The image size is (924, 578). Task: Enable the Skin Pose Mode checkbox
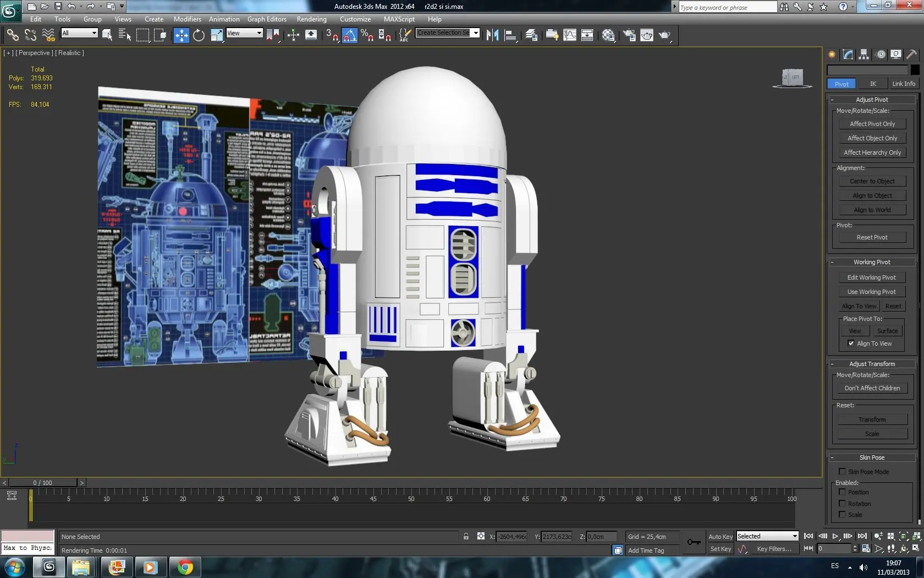[842, 472]
